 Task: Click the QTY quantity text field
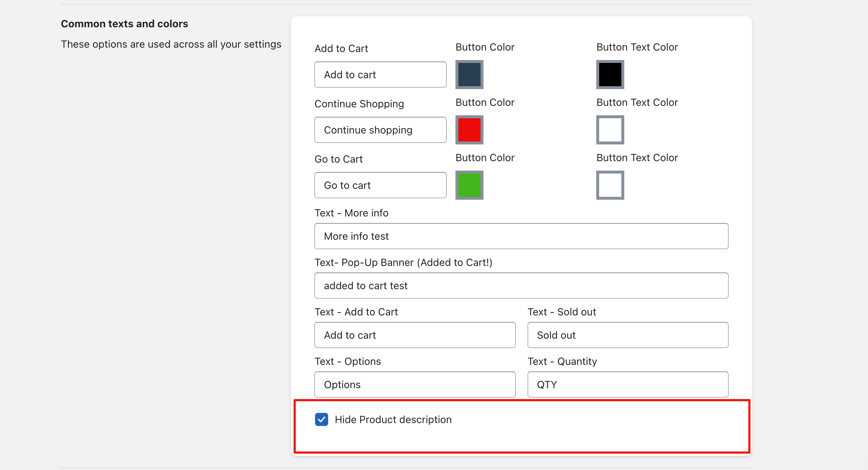click(628, 385)
